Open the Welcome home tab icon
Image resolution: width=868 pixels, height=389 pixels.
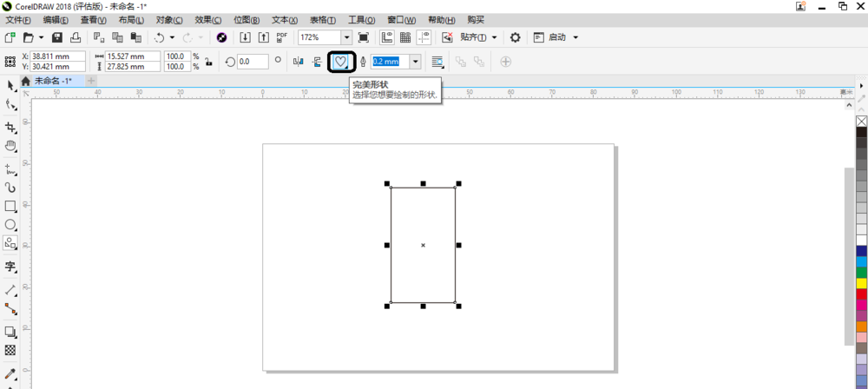(25, 81)
